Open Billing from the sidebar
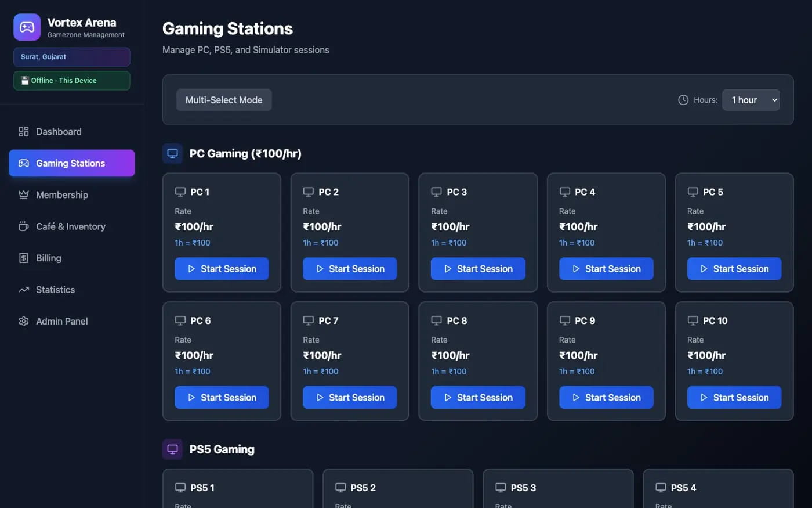Viewport: 812px width, 508px height. (x=72, y=258)
